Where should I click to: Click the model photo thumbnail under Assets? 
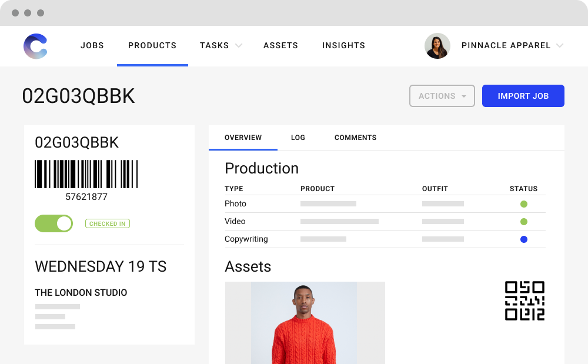click(305, 323)
